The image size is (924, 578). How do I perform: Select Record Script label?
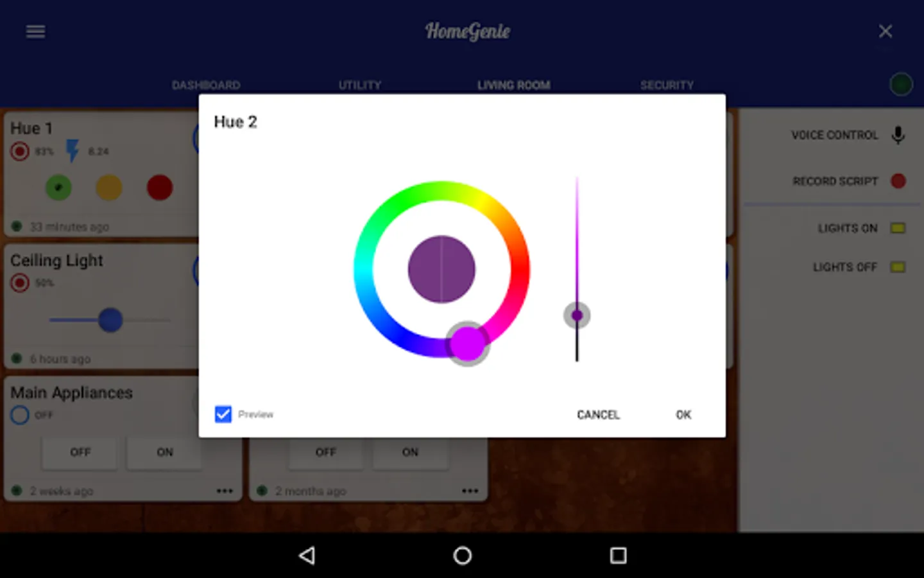pos(835,181)
